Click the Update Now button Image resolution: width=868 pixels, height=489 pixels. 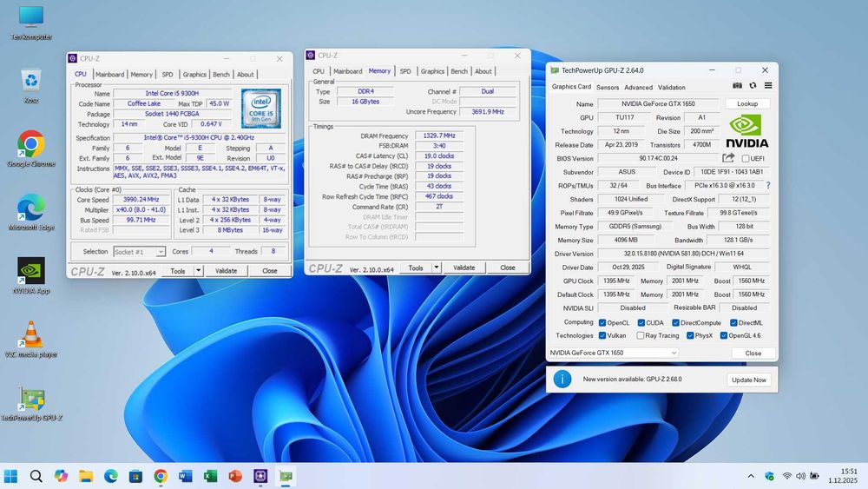pyautogui.click(x=748, y=380)
